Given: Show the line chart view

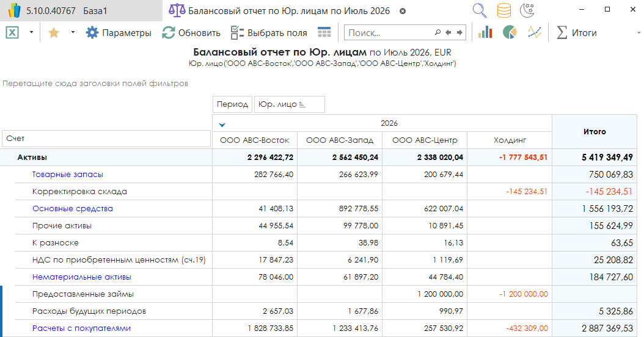Looking at the screenshot, I should click(x=534, y=33).
